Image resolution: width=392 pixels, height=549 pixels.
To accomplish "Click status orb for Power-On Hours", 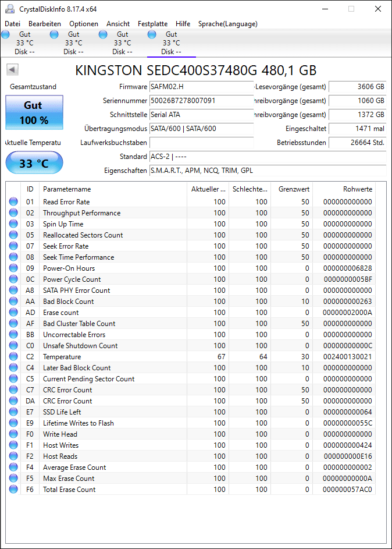I will pyautogui.click(x=13, y=268).
